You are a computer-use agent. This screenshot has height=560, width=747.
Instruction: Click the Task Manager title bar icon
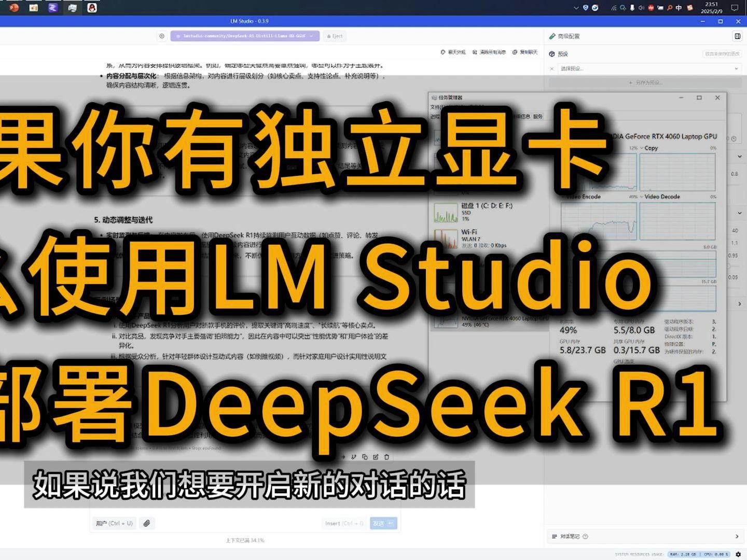(435, 97)
